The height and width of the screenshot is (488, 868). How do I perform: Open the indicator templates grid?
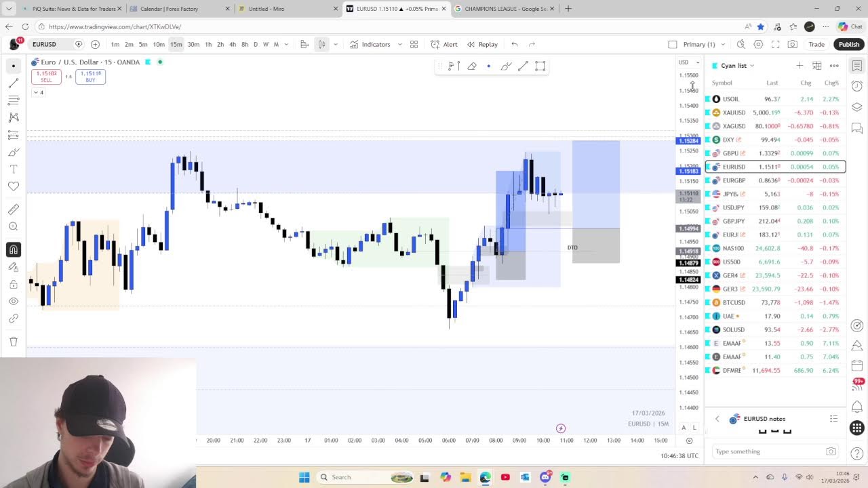pos(414,44)
